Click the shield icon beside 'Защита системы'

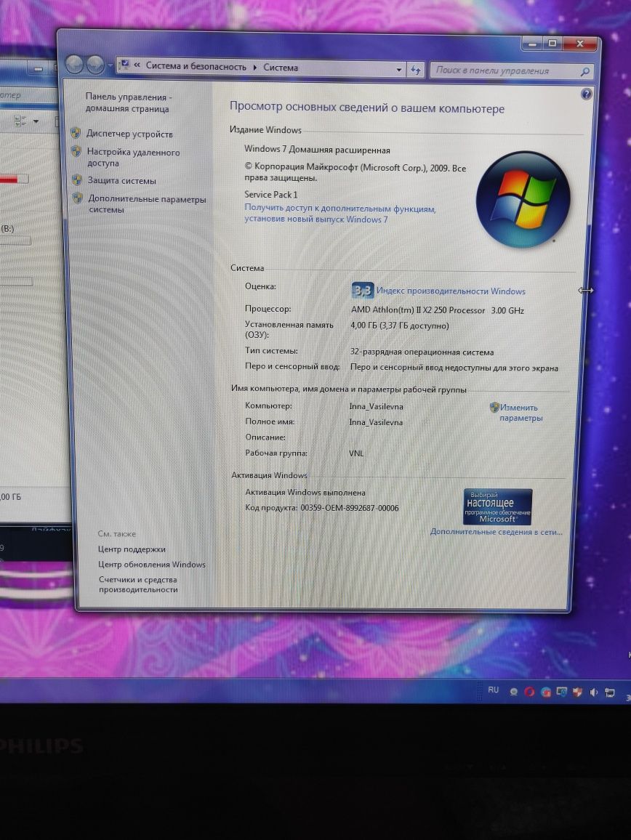[76, 180]
